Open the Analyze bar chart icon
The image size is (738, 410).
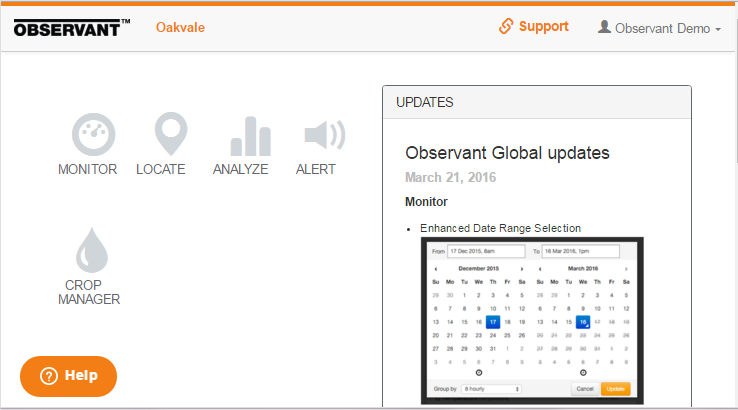(x=250, y=136)
